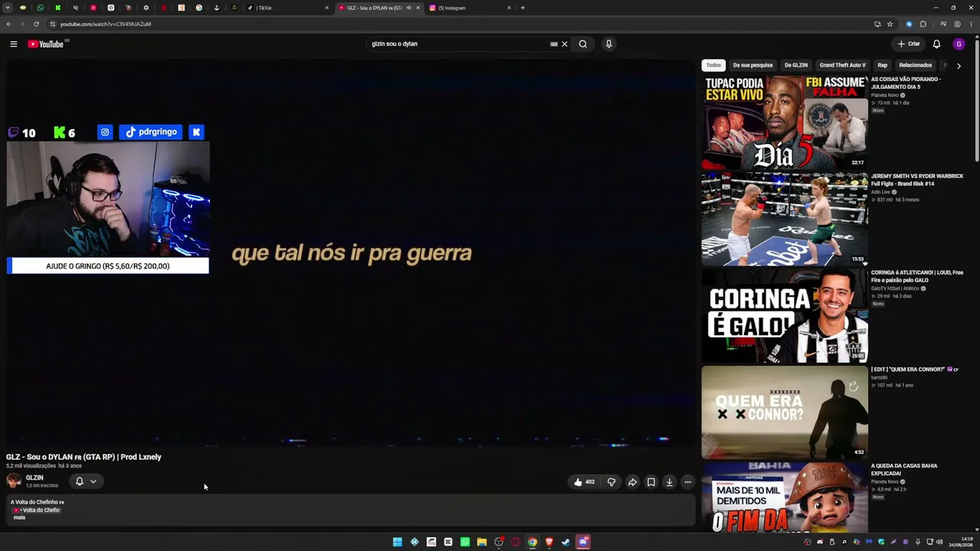Open more actions three-dot menu
Screen dimensions: 980x551
[688, 482]
